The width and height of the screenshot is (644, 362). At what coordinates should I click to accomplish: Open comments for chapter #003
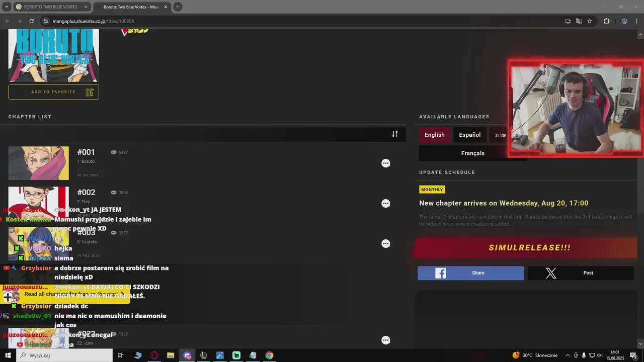pyautogui.click(x=386, y=244)
